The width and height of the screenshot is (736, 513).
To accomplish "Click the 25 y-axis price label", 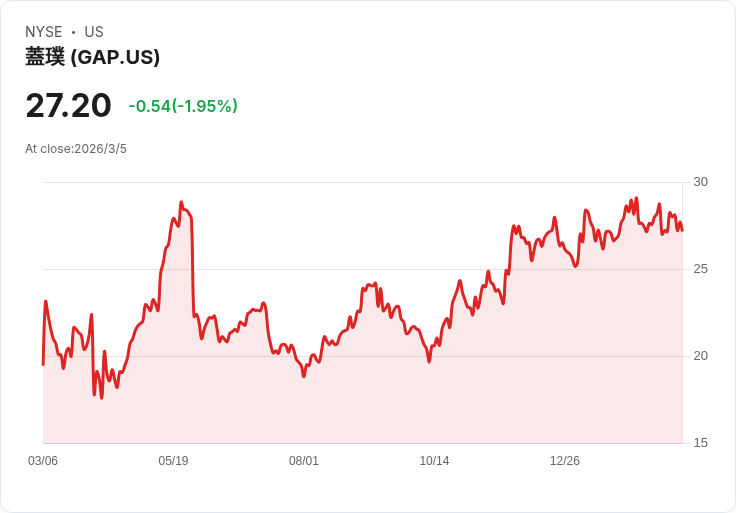I will tap(700, 269).
